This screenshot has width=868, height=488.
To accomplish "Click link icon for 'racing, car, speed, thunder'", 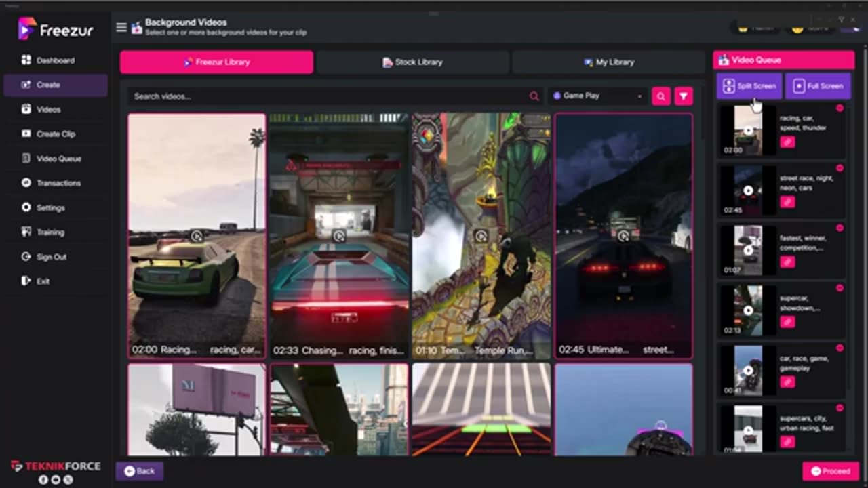I will [787, 142].
